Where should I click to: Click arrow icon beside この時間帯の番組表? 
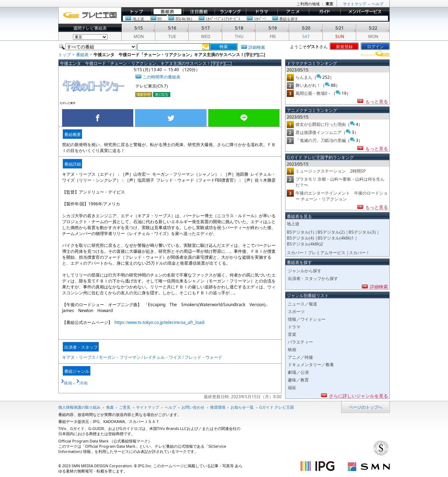(x=138, y=77)
